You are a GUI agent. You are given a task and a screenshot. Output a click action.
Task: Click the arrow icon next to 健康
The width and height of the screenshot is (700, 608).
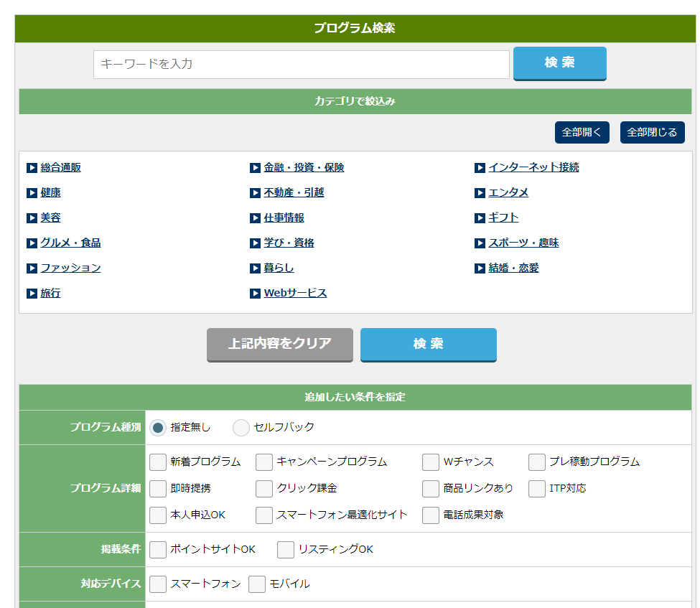32,193
